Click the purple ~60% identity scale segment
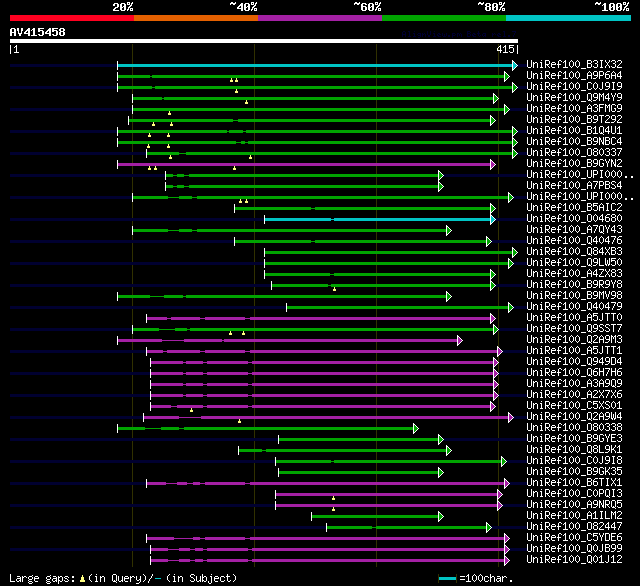The width and height of the screenshot is (640, 586). pos(320,18)
